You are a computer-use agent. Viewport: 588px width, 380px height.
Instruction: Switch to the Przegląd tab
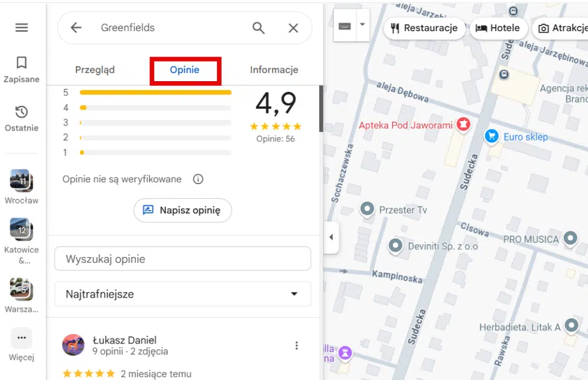pyautogui.click(x=95, y=69)
